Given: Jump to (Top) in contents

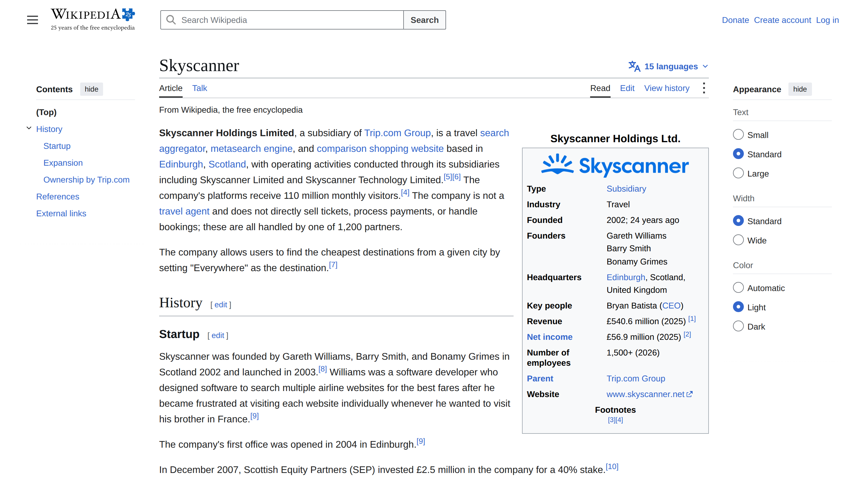Looking at the screenshot, I should tap(46, 112).
